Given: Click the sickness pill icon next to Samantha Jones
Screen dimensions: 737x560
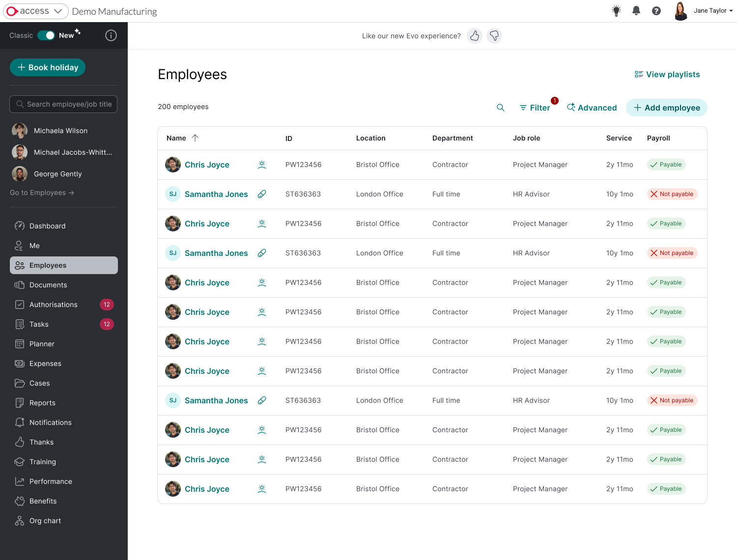Looking at the screenshot, I should (x=262, y=194).
